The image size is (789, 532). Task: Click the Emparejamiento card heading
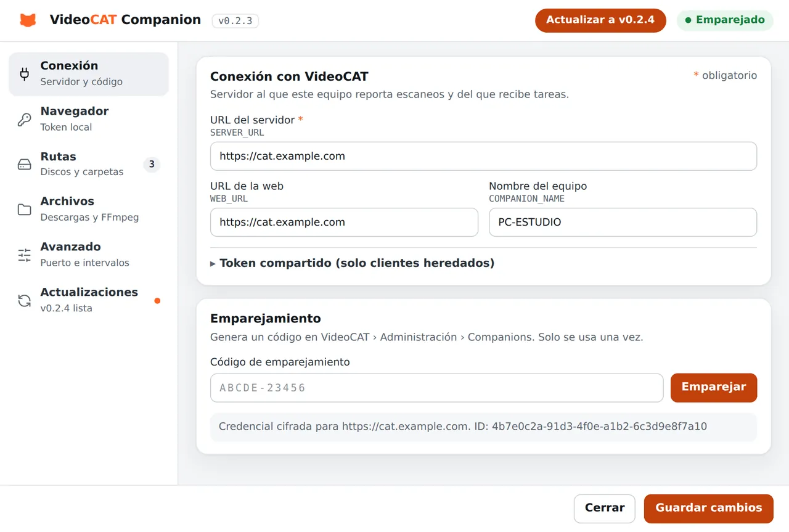click(x=266, y=319)
